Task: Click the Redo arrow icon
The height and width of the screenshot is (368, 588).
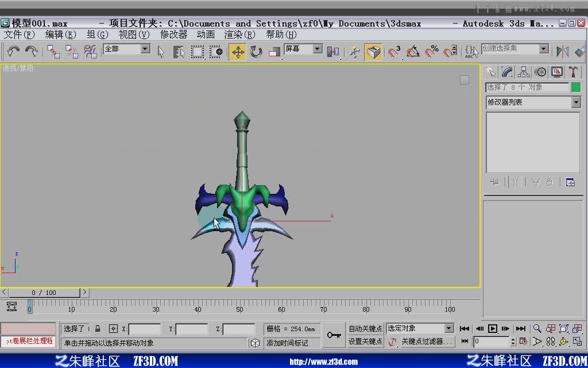Action: point(31,51)
